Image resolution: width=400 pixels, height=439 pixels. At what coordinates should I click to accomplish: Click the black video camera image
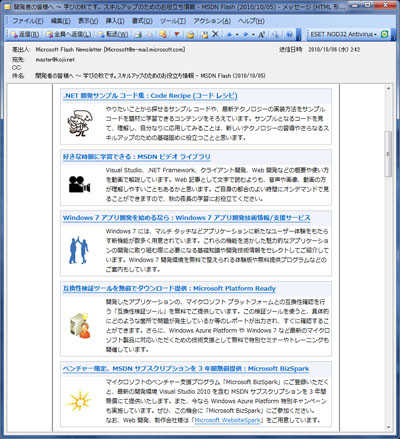pos(79,184)
